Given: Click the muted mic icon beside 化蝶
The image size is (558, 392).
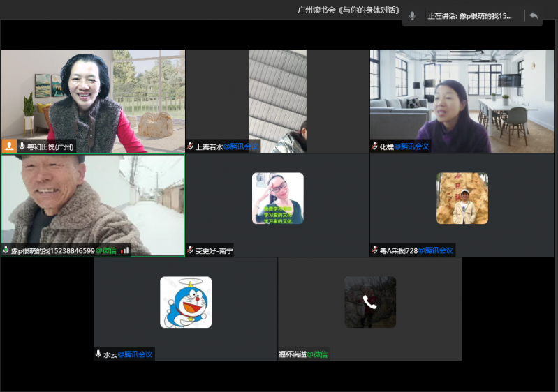Looking at the screenshot, I should click(x=374, y=146).
